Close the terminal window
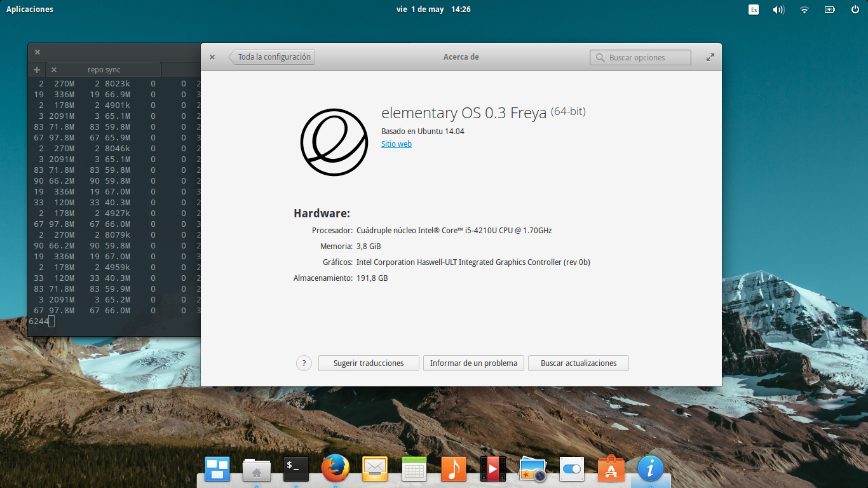 (x=37, y=52)
